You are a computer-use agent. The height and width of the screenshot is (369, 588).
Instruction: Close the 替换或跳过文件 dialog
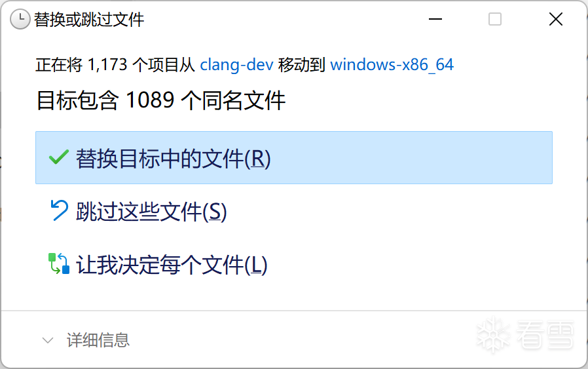point(556,19)
